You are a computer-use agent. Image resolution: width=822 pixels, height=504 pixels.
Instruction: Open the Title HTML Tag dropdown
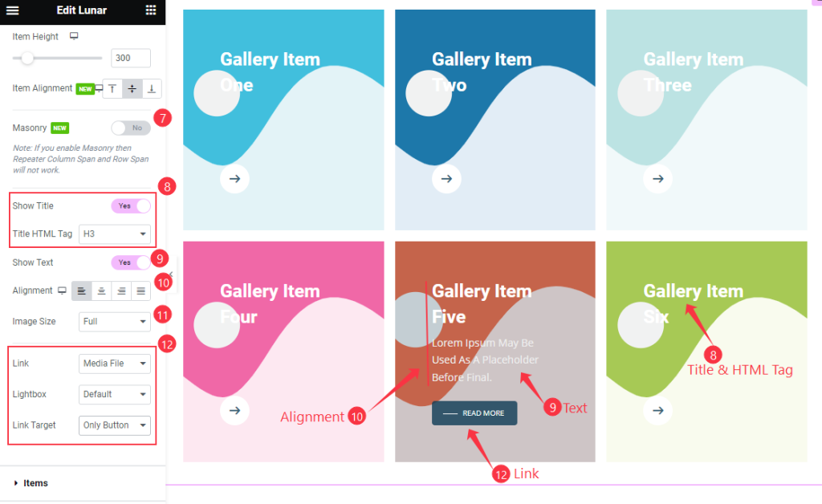[114, 234]
